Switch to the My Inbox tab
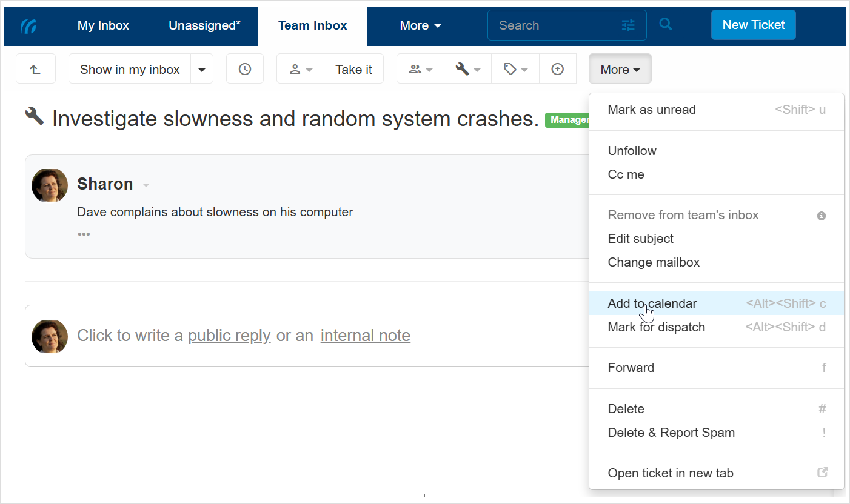Viewport: 850px width, 504px height. [x=103, y=25]
